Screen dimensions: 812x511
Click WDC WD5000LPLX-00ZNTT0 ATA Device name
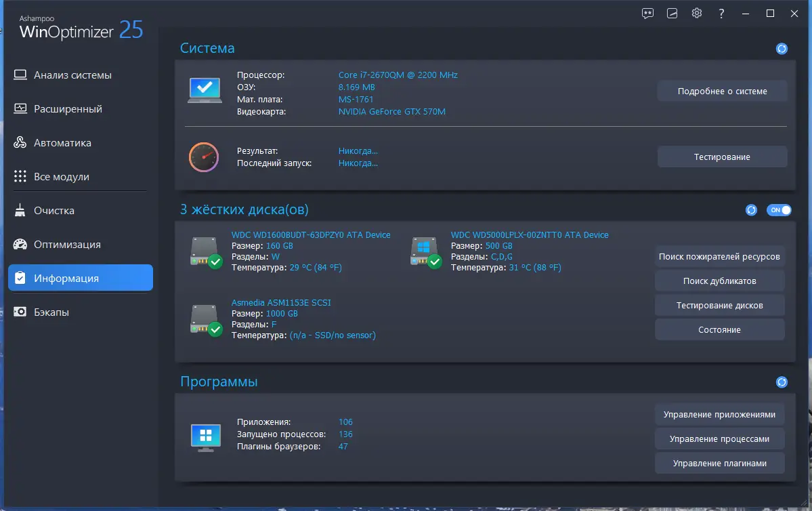[529, 234]
